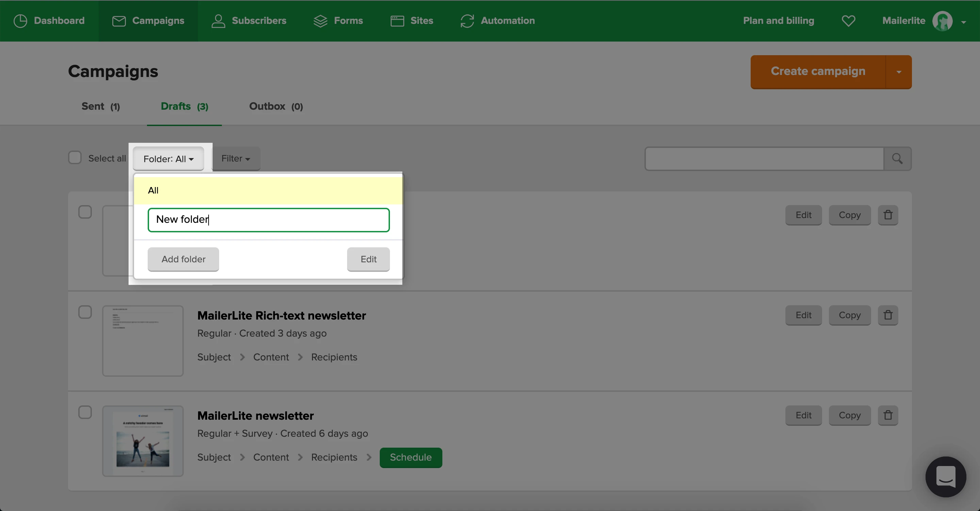Tick checkbox for MailerLite newsletter draft
The image size is (980, 511).
pyautogui.click(x=85, y=413)
